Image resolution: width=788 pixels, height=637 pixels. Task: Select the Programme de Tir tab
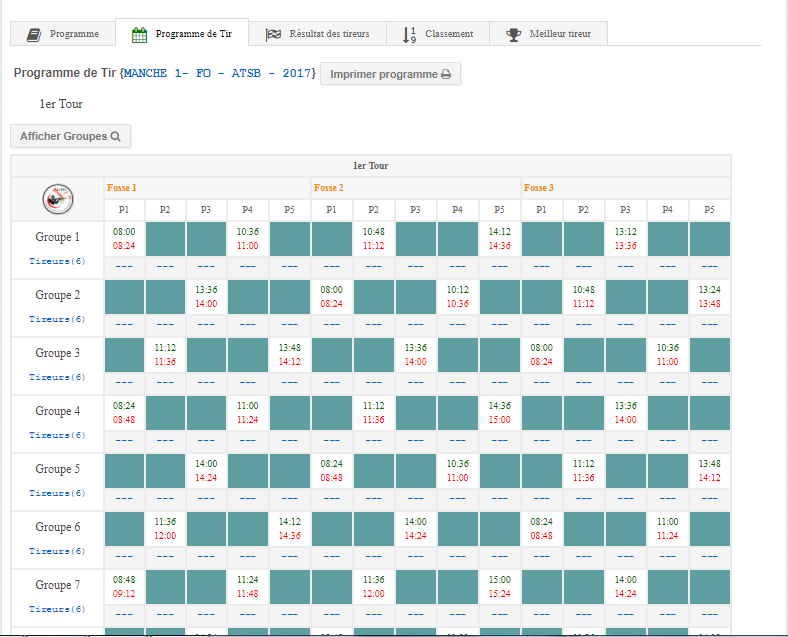182,33
